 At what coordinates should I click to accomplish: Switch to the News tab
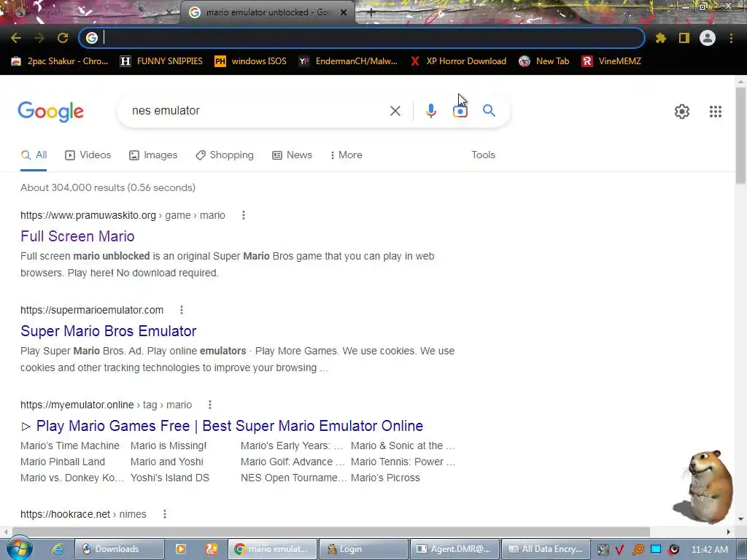click(292, 155)
